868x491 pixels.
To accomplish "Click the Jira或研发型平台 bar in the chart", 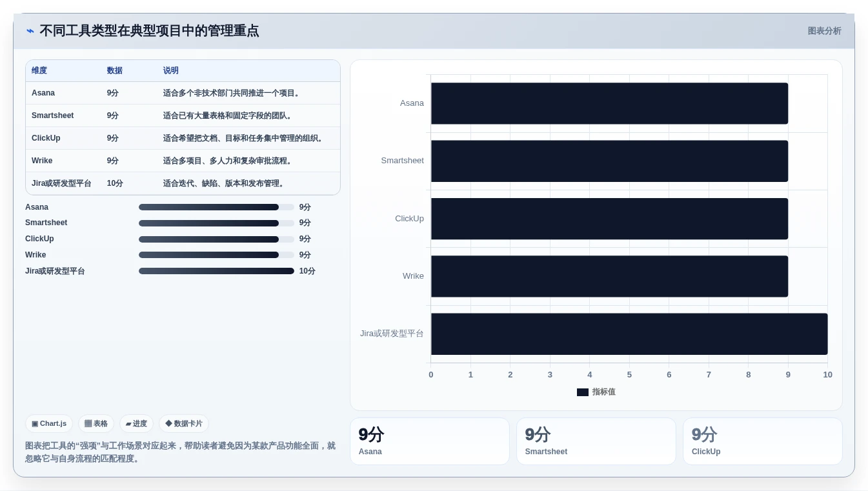I will pyautogui.click(x=629, y=334).
